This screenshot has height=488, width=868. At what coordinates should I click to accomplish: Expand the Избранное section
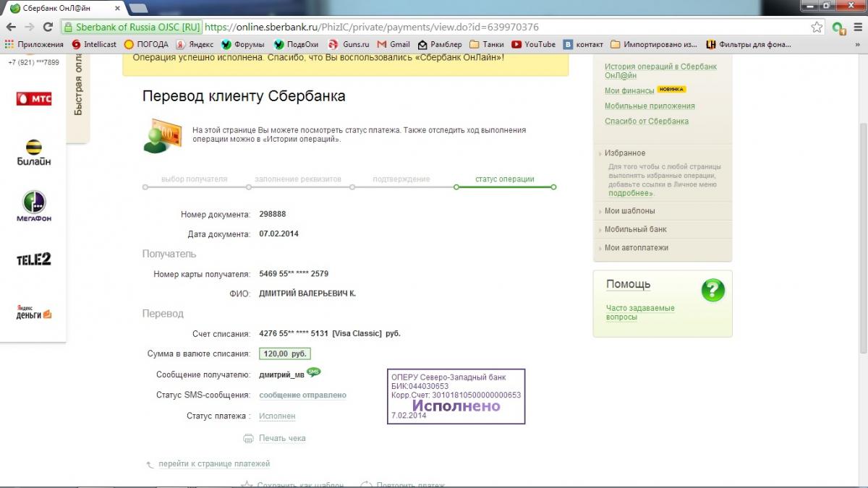pyautogui.click(x=625, y=153)
